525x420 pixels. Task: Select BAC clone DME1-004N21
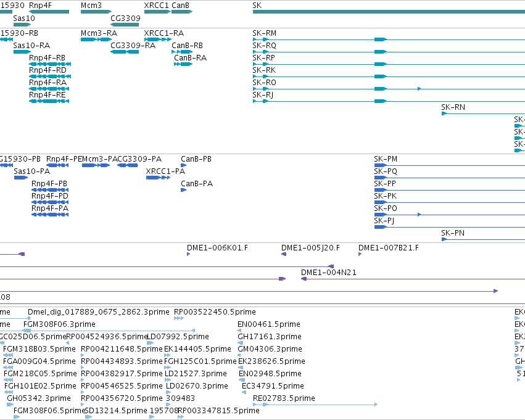tap(413, 279)
